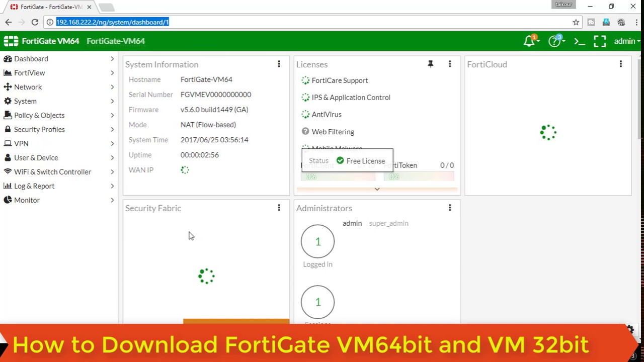The image size is (644, 362).
Task: Reload the browser page
Action: [35, 22]
